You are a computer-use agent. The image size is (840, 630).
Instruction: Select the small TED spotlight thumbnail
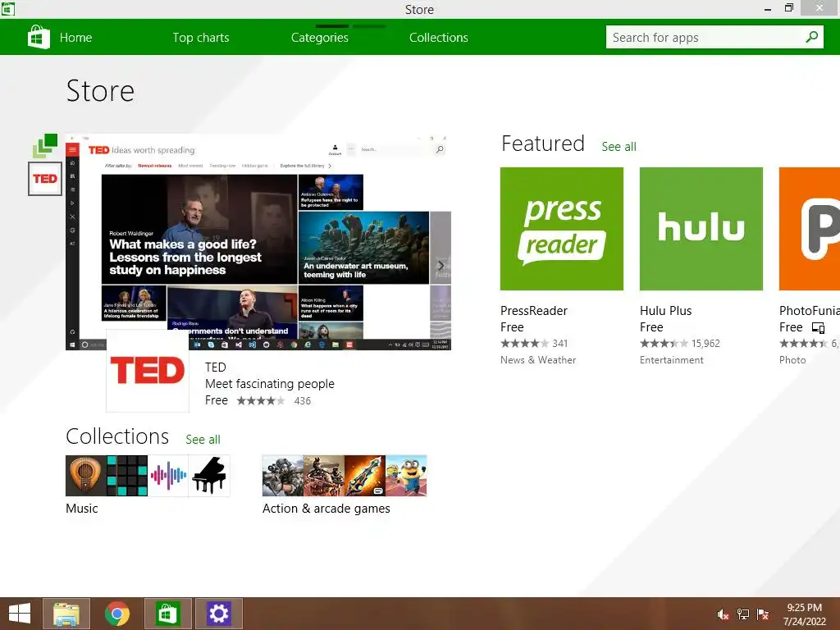45,179
